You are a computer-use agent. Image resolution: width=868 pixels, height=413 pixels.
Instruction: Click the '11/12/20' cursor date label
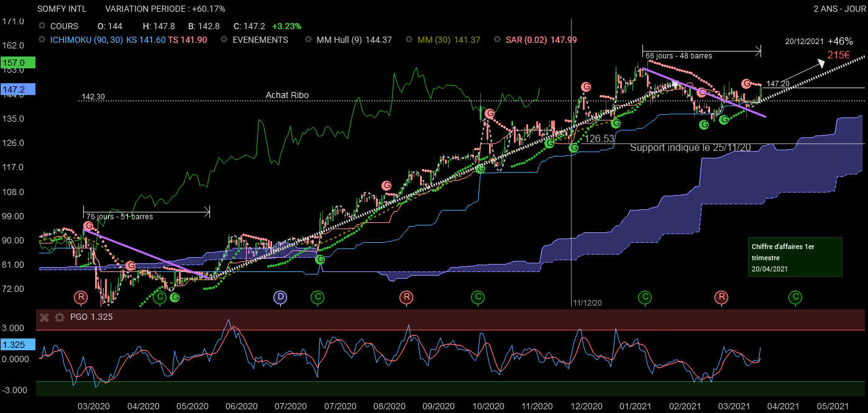click(587, 303)
